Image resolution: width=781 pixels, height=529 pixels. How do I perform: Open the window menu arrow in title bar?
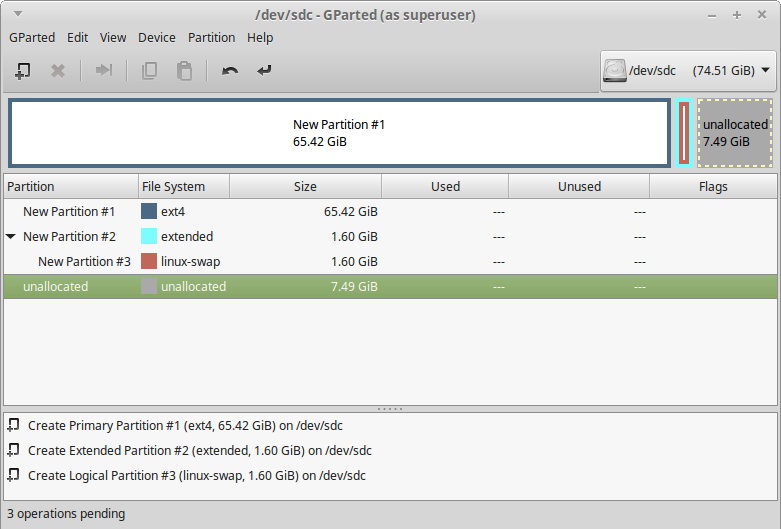18,14
